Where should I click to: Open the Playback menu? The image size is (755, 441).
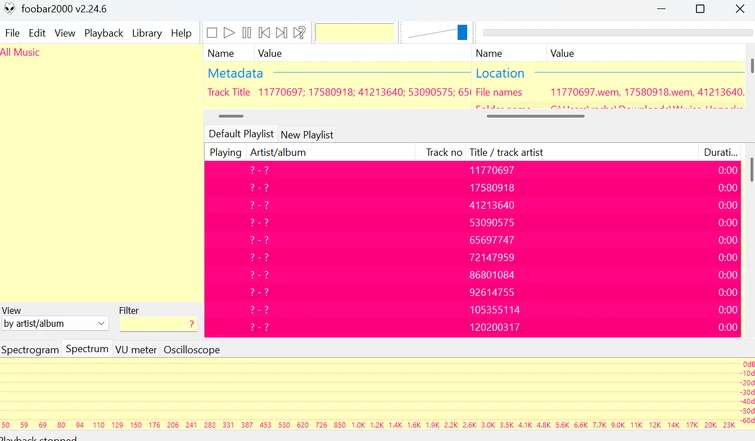point(103,33)
